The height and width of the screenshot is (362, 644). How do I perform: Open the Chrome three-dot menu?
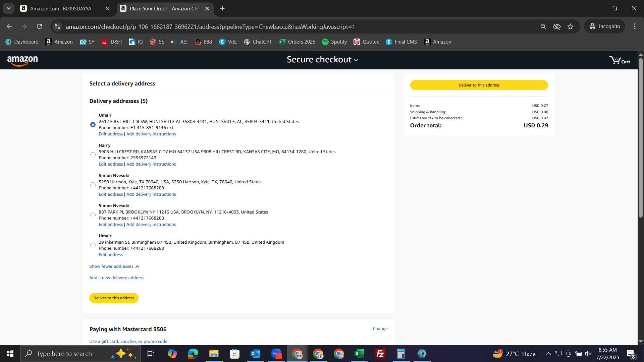[635, 26]
